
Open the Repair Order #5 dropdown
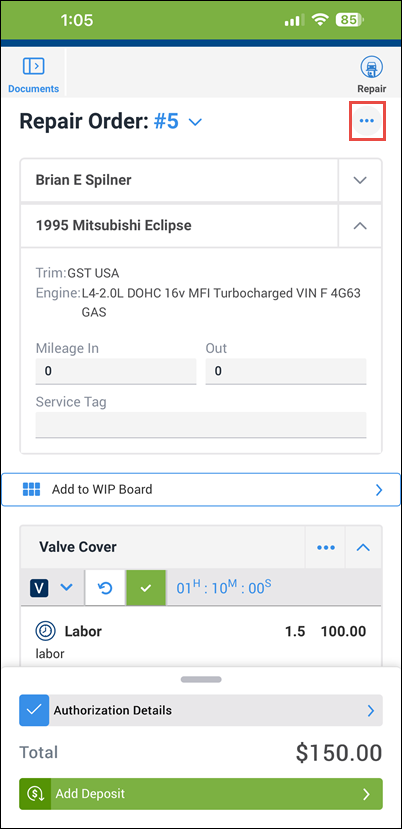tap(195, 122)
